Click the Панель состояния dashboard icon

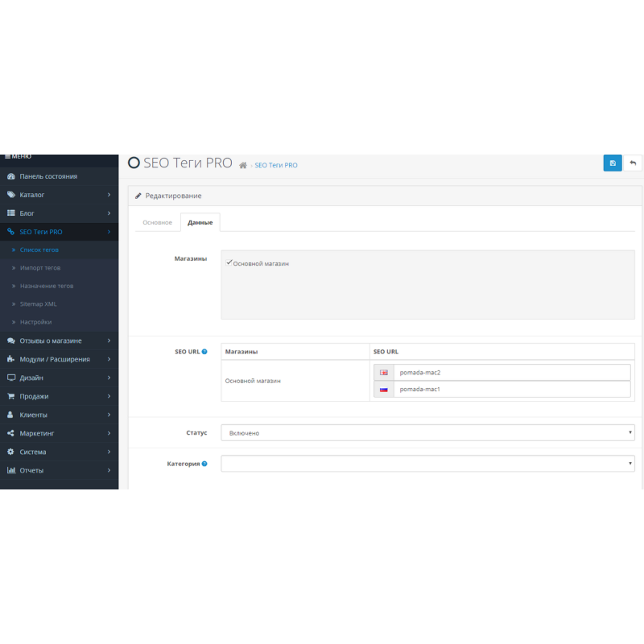click(x=10, y=176)
